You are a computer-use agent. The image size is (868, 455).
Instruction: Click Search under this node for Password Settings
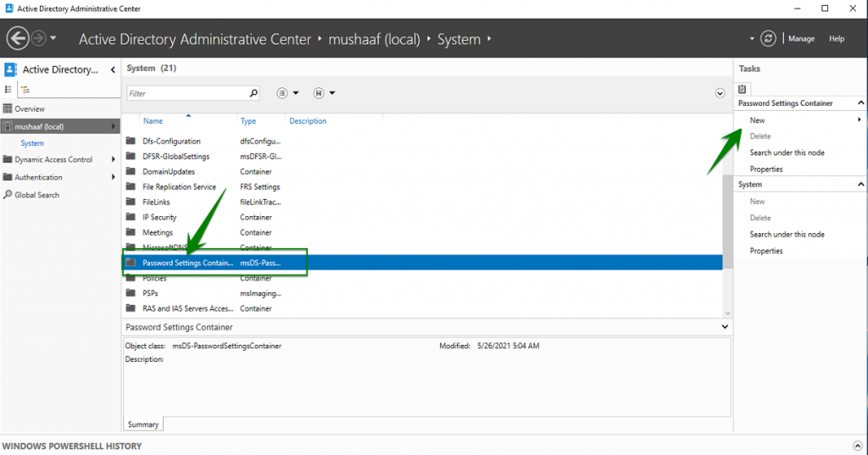(x=787, y=153)
